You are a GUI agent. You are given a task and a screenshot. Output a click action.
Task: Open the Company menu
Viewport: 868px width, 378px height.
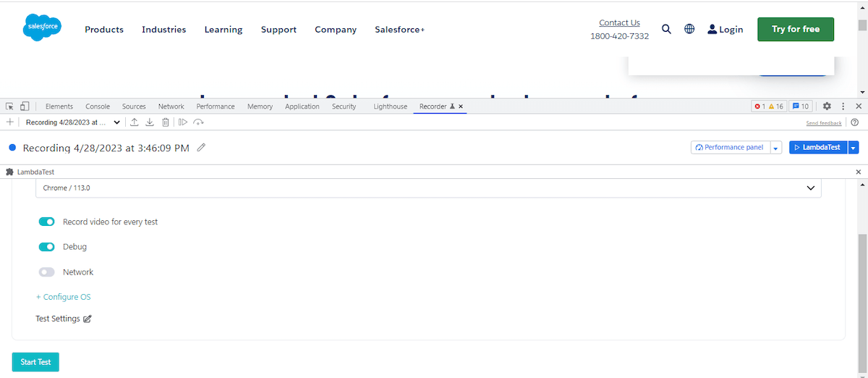[336, 30]
